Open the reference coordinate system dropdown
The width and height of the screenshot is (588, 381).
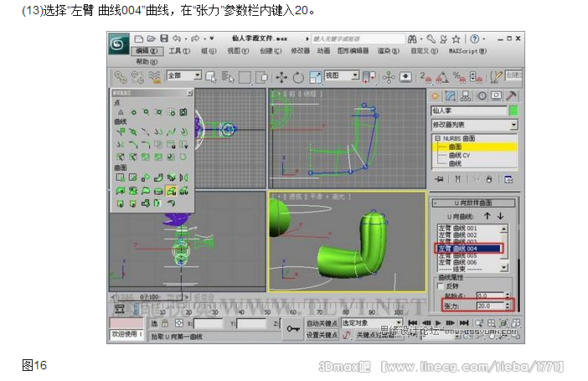[x=342, y=75]
